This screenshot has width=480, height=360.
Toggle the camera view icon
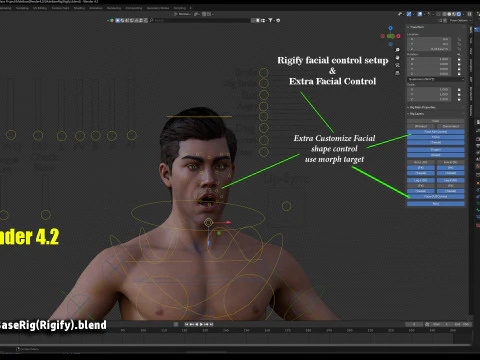[397, 65]
